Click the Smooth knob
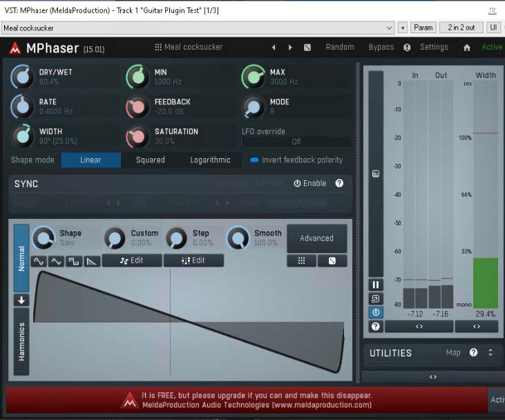Viewport: 505px width, 420px height. pyautogui.click(x=238, y=238)
